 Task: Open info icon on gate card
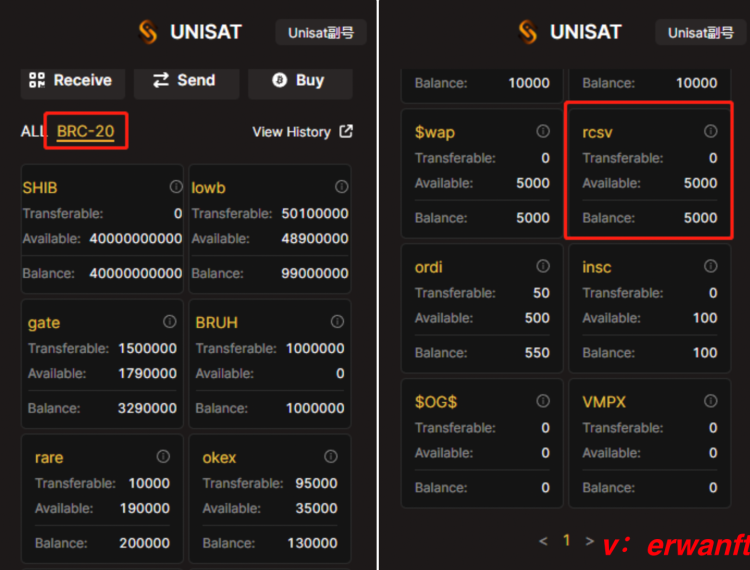[x=170, y=321]
